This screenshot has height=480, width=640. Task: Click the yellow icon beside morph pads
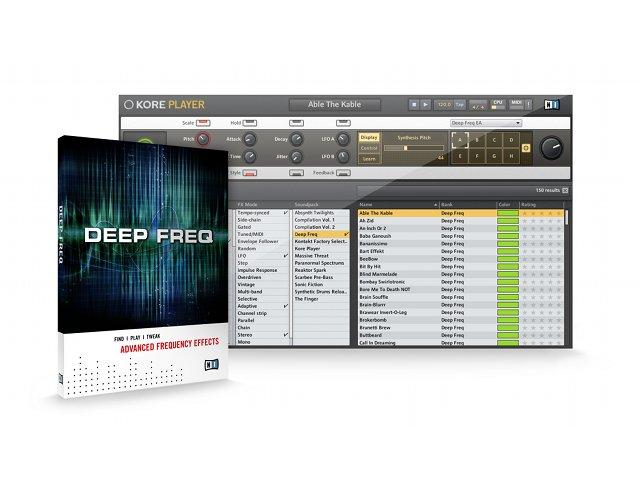point(526,148)
